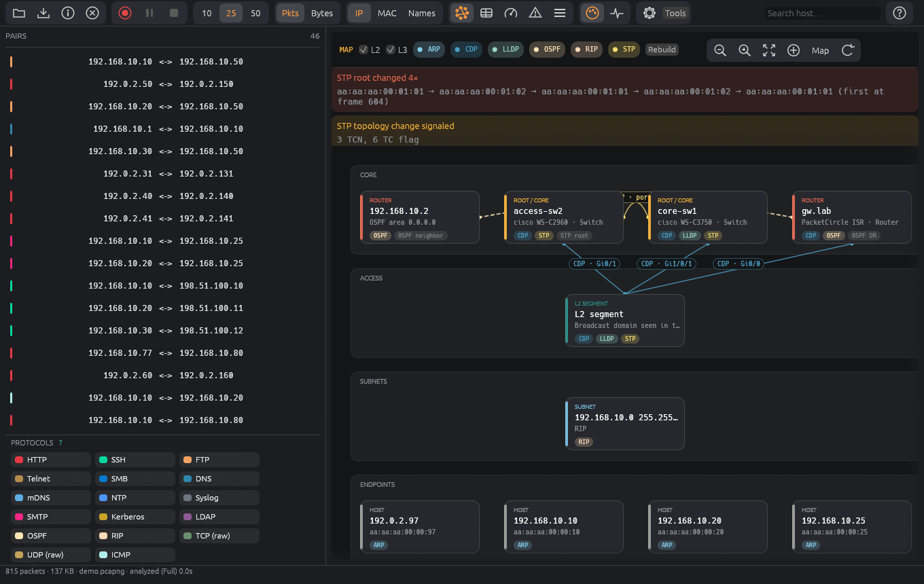This screenshot has height=584, width=924.
Task: Click the Search host input field
Action: coord(822,13)
